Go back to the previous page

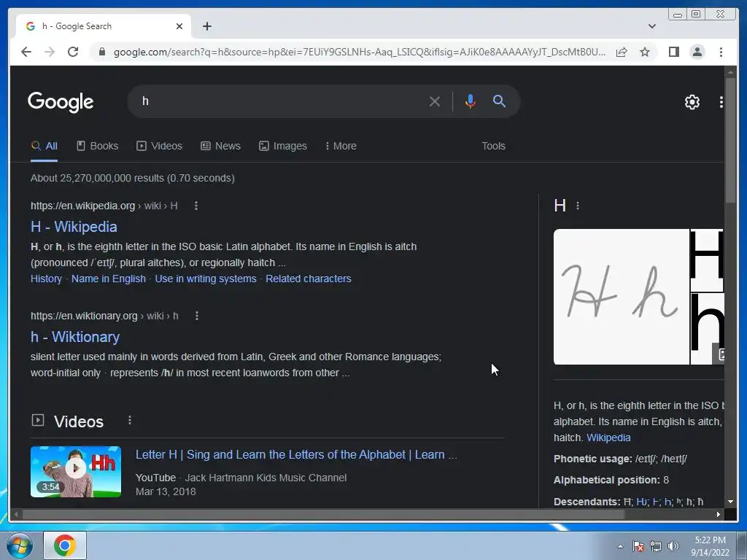pyautogui.click(x=26, y=52)
